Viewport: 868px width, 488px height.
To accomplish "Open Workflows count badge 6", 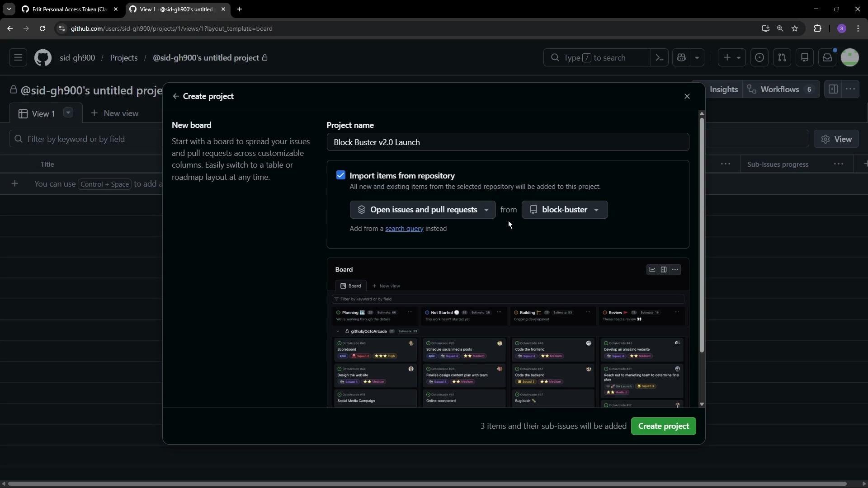I will click(x=809, y=89).
